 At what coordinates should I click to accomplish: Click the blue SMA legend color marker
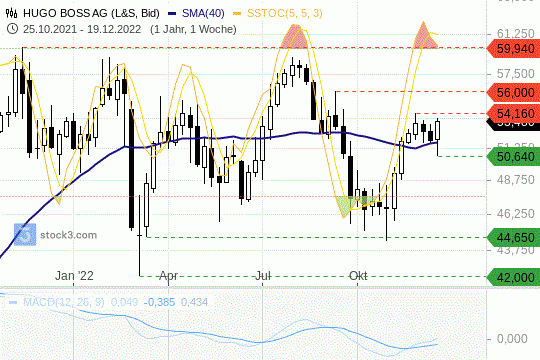coord(172,14)
